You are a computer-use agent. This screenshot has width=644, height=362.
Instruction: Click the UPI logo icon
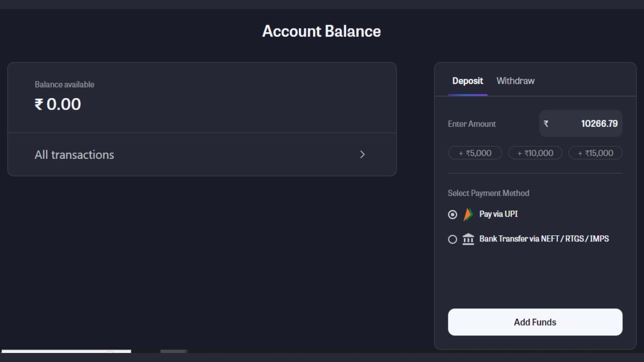pos(468,215)
